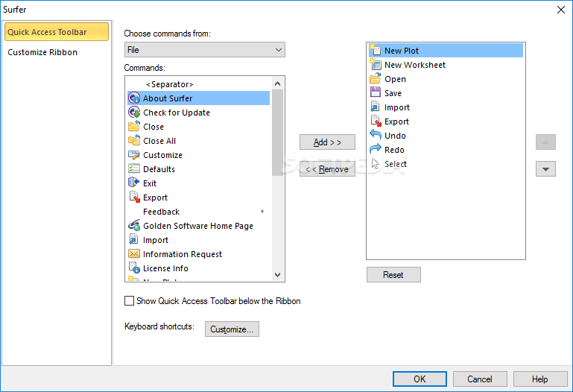Switch to Quick Access Toolbar page
The width and height of the screenshot is (573, 392).
57,32
